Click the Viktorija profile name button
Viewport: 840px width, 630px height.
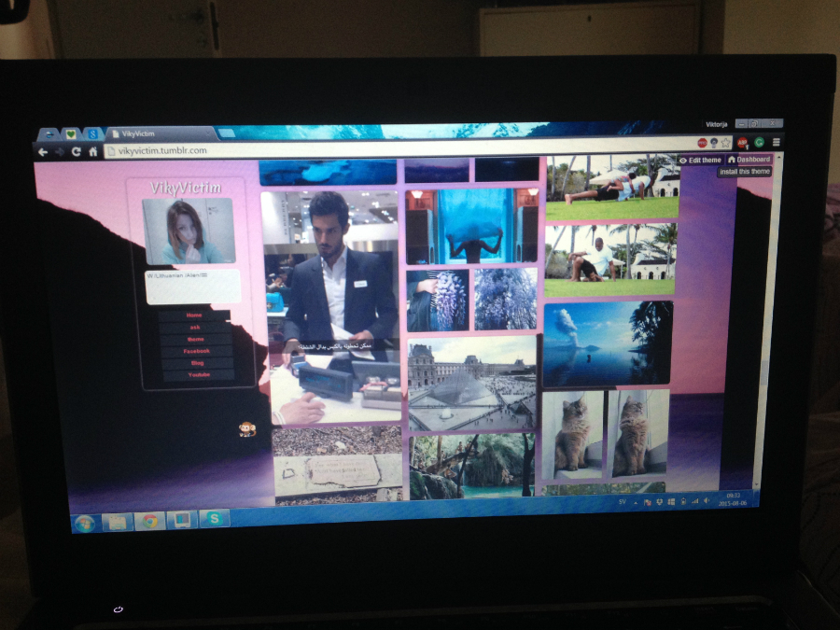(x=716, y=124)
